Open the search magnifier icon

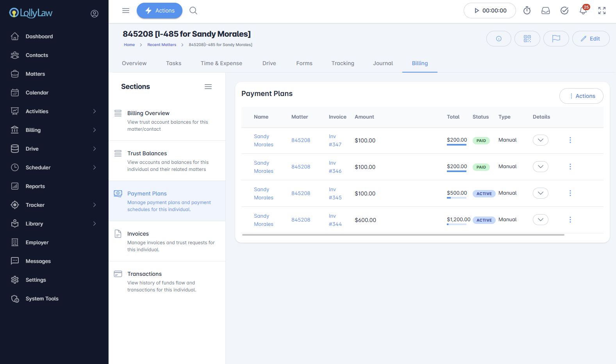coord(193,11)
